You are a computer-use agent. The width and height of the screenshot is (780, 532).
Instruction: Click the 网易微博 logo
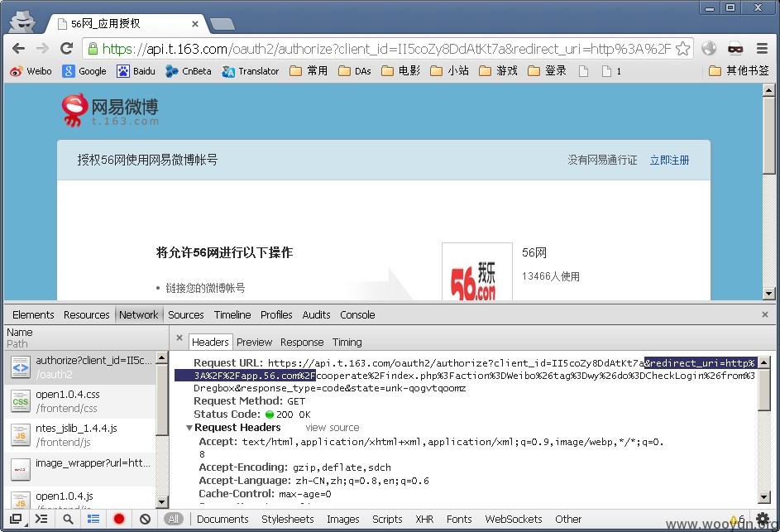(x=110, y=111)
